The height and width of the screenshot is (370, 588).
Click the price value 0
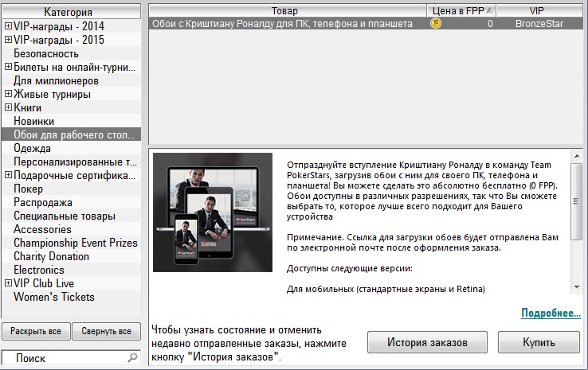pyautogui.click(x=490, y=24)
